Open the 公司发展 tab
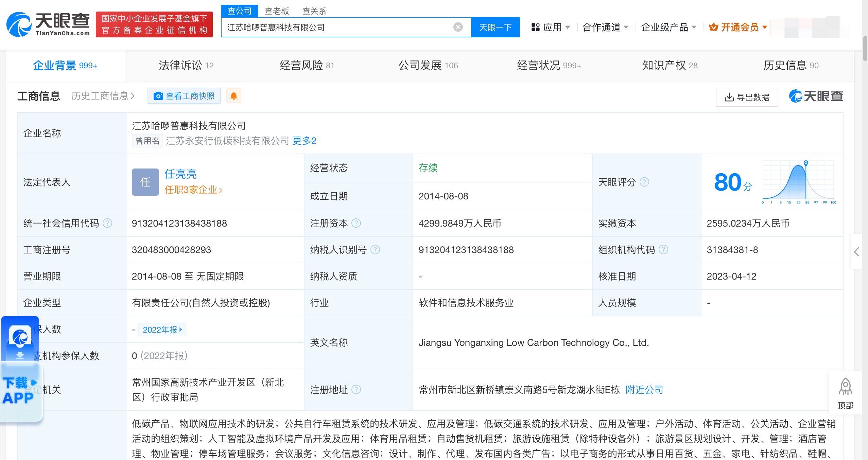Viewport: 868px width, 460px height. coord(428,65)
